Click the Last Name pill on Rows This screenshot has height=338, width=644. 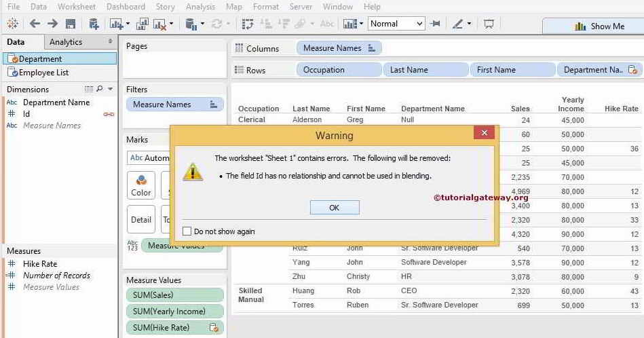coord(426,70)
